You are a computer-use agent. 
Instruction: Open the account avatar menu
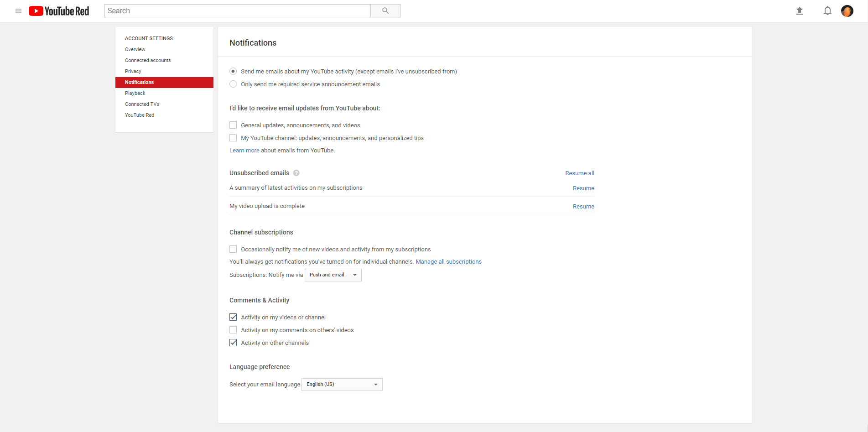847,11
